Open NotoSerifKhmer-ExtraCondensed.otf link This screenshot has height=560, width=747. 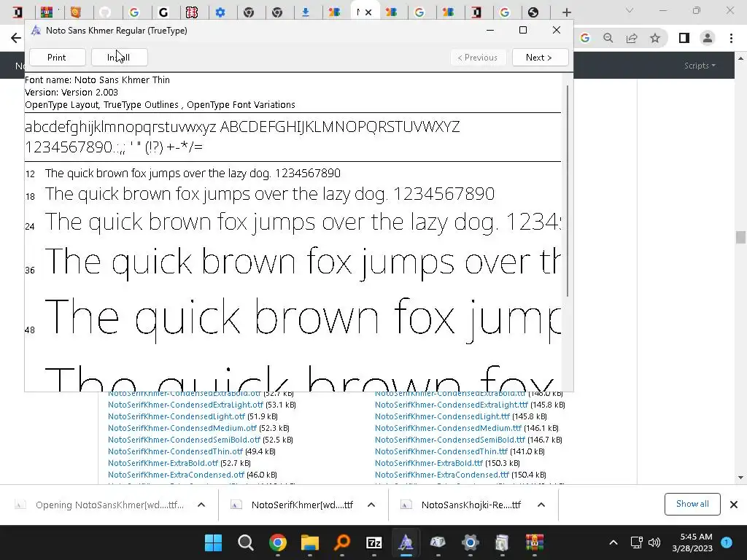[176, 475]
